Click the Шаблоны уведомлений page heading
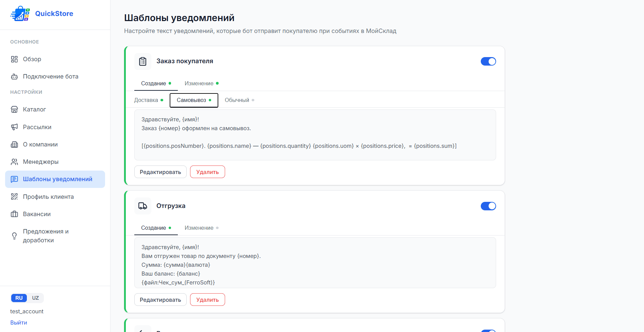This screenshot has height=332, width=644. tap(179, 18)
